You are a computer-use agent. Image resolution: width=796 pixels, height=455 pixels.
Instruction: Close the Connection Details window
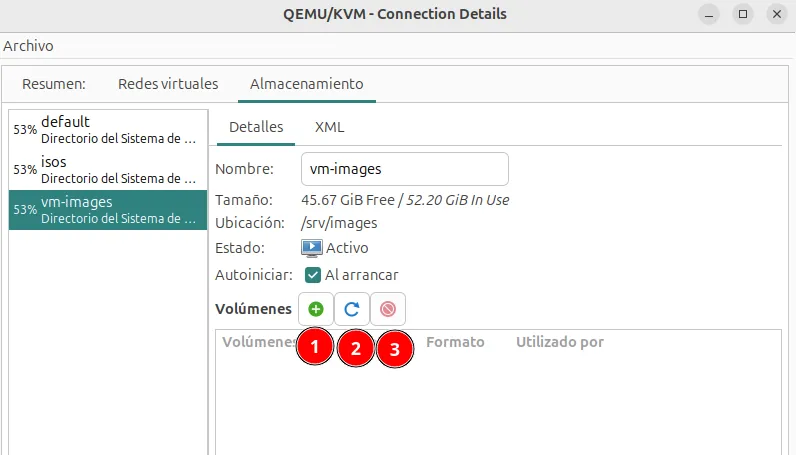coord(775,14)
